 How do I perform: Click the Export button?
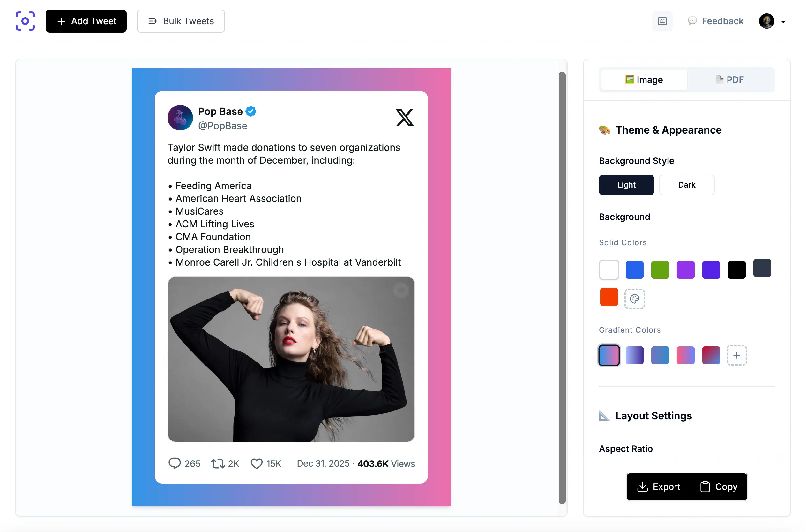658,486
